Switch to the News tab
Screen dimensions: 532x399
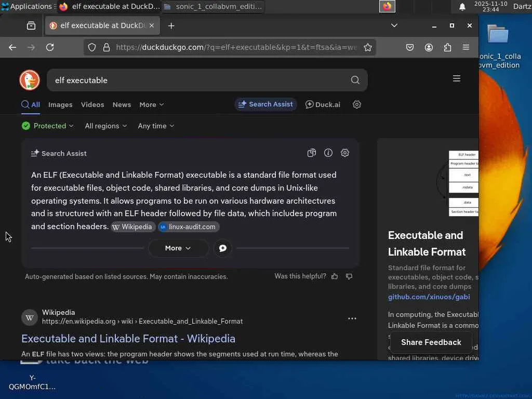point(122,105)
